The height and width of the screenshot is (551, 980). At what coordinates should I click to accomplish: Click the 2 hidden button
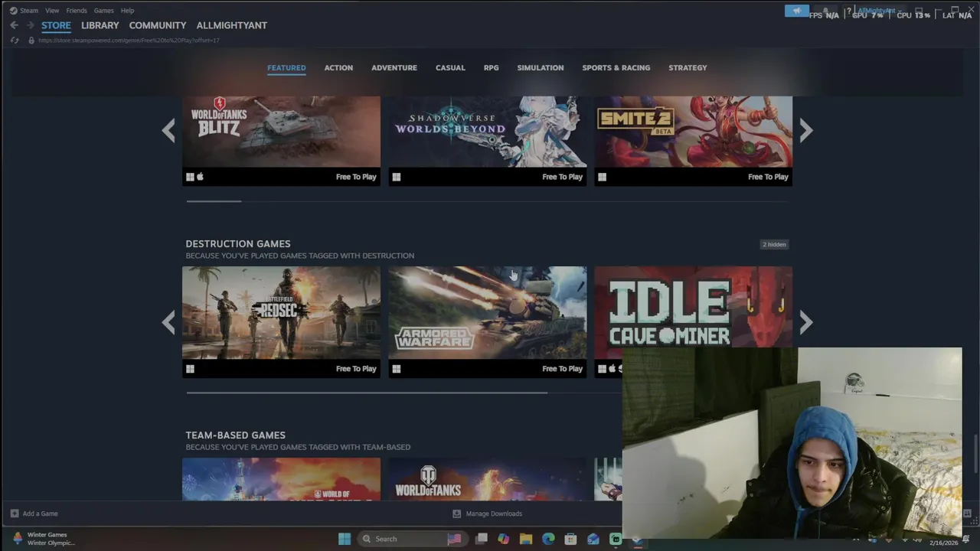(x=774, y=244)
